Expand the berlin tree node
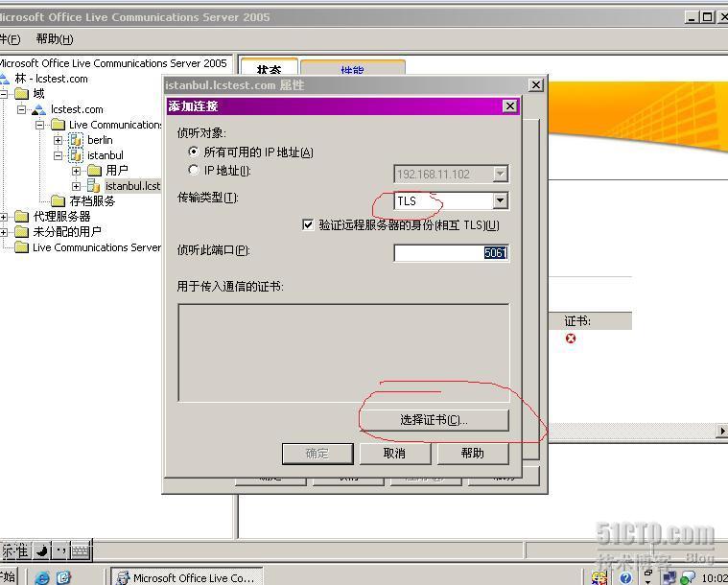This screenshot has width=728, height=585. [59, 140]
